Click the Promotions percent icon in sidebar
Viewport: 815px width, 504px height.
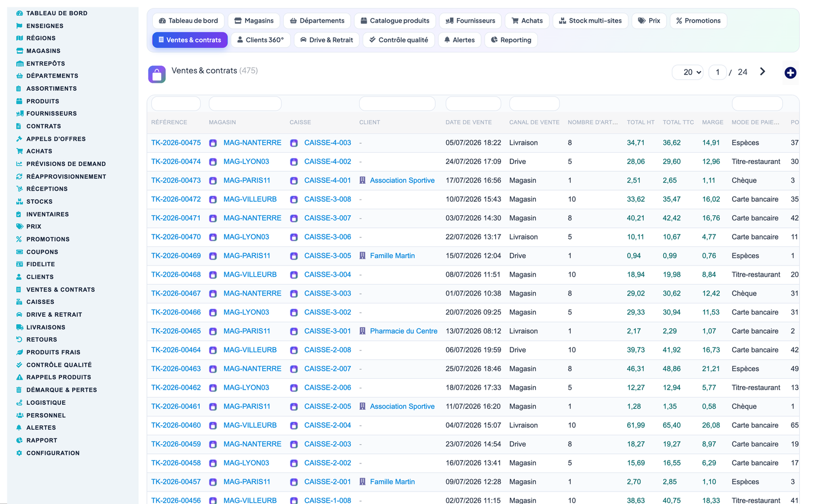[19, 239]
